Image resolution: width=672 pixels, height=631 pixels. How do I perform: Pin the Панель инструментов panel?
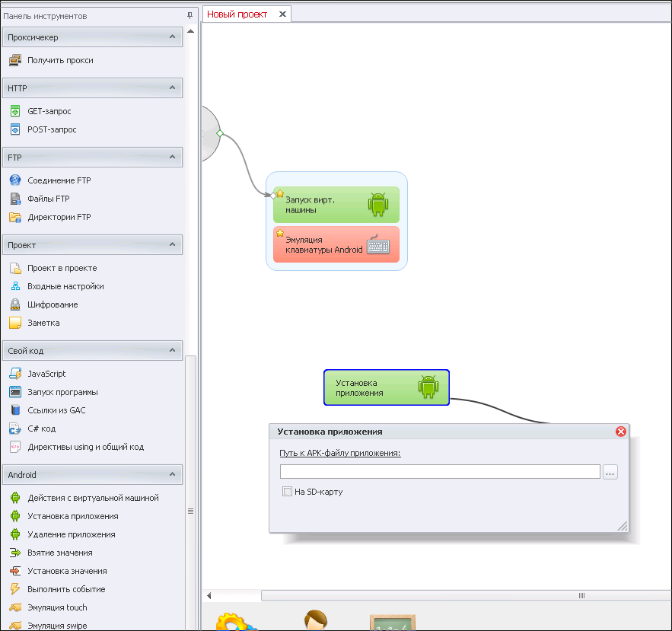click(189, 16)
